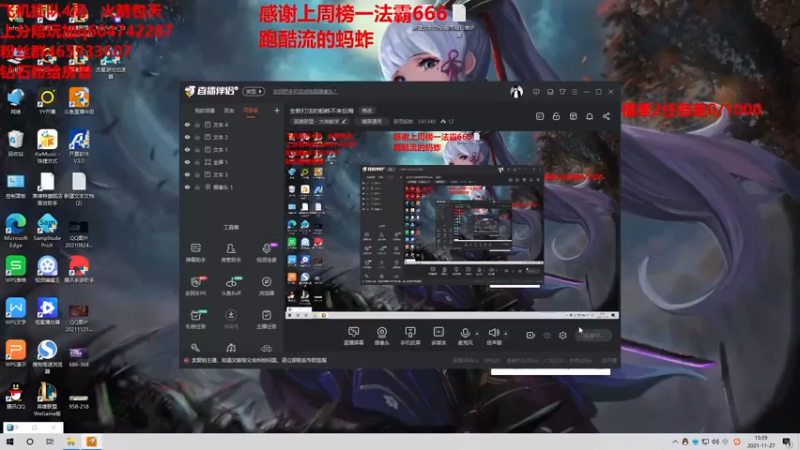
Task: Open the Samplitude ProX desktop icon
Action: click(47, 231)
